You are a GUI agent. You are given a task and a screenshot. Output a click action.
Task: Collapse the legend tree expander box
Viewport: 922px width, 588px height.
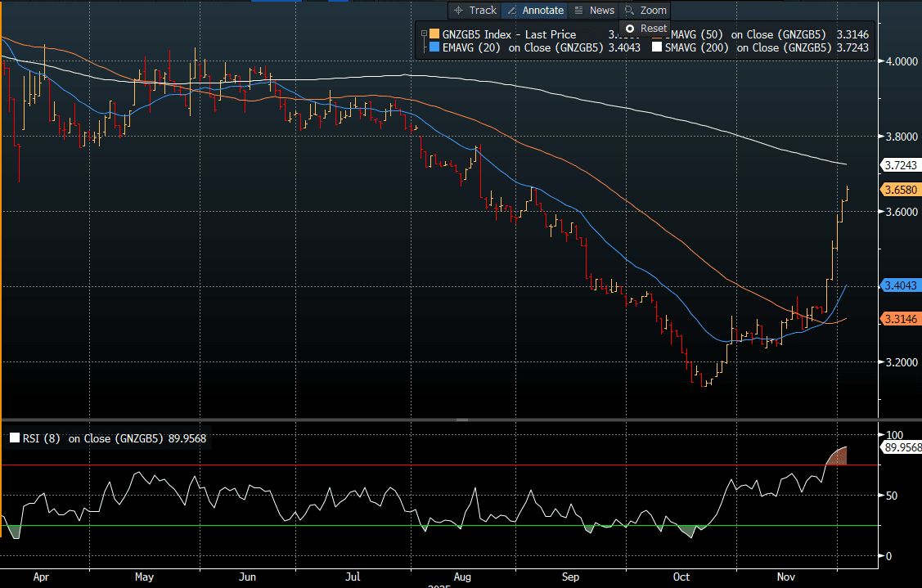tap(424, 34)
